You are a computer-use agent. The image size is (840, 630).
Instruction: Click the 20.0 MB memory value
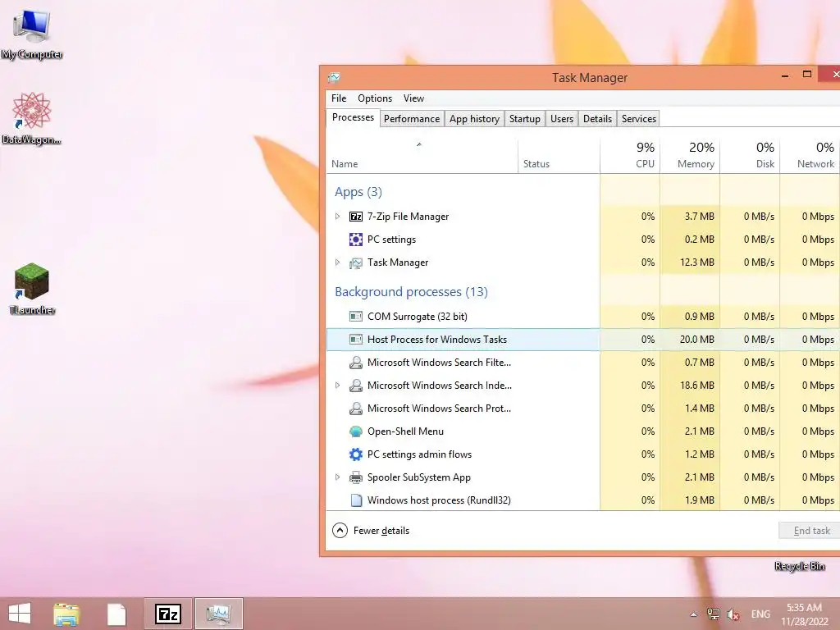pyautogui.click(x=697, y=340)
